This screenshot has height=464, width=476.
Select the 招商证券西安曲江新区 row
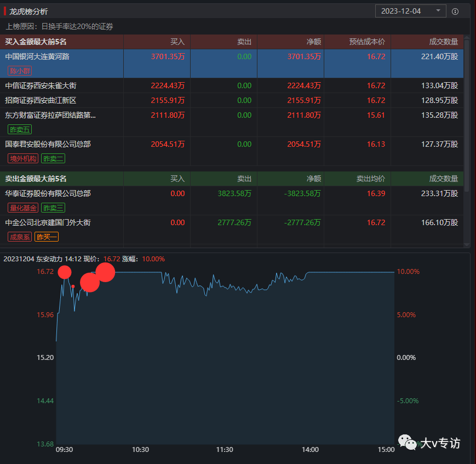pyautogui.click(x=232, y=100)
